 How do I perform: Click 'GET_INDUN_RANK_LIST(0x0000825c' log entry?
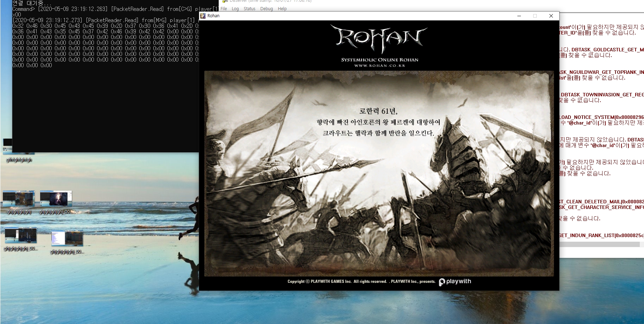click(x=601, y=235)
